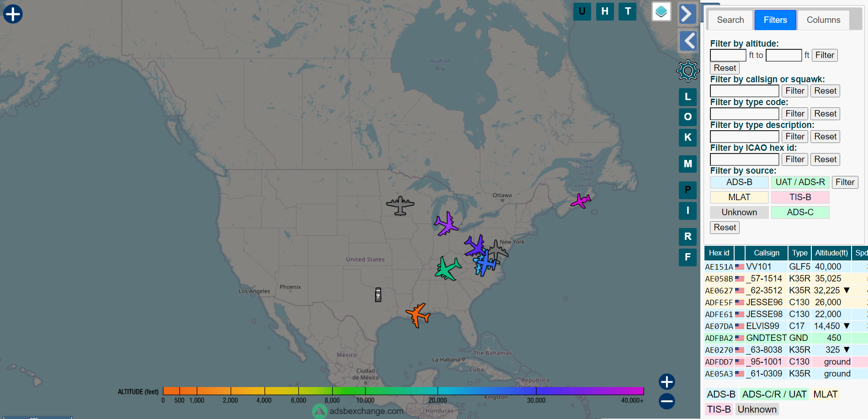The width and height of the screenshot is (868, 419).
Task: Click Reset button for type code
Action: [825, 114]
